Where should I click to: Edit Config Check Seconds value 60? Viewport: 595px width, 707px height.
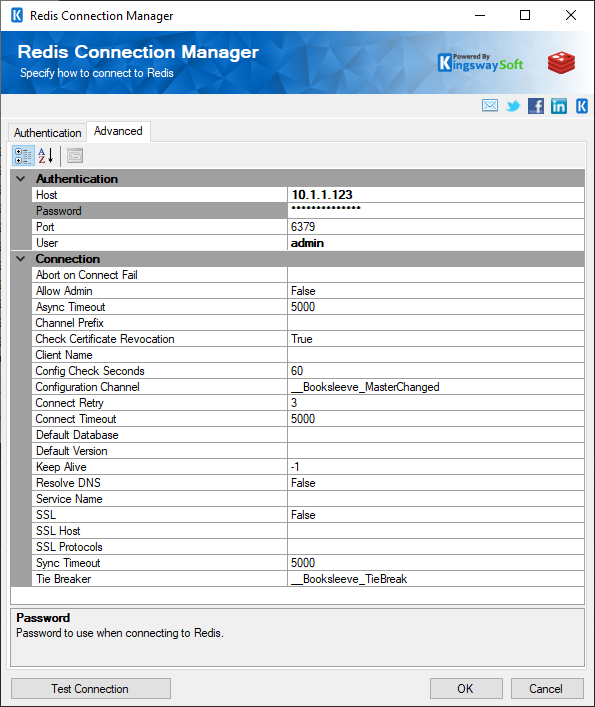tap(436, 371)
